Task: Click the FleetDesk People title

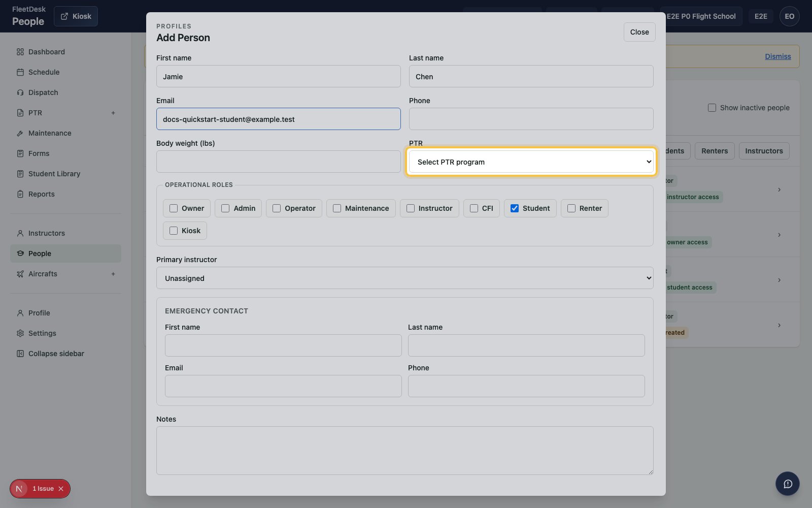Action: click(x=28, y=16)
